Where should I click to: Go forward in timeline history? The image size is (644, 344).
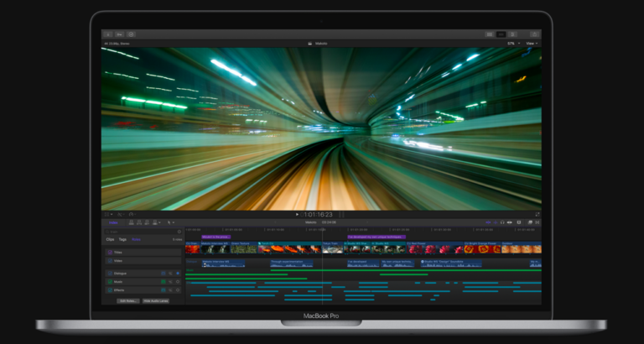(x=366, y=222)
